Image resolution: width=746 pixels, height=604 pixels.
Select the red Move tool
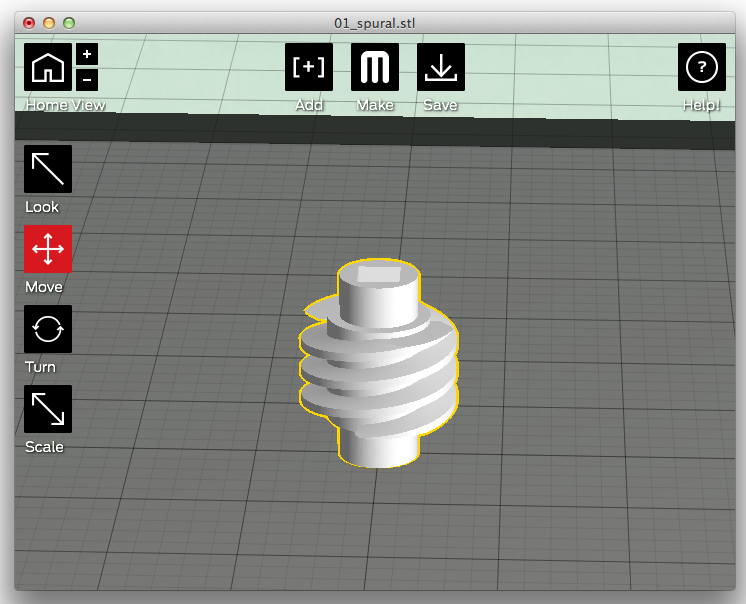point(48,249)
